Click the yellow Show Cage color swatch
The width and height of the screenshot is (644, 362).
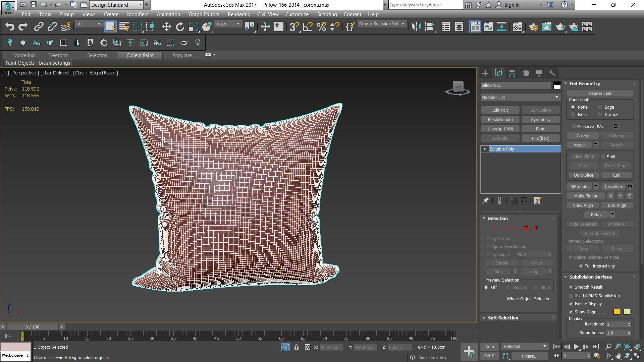pyautogui.click(x=627, y=312)
